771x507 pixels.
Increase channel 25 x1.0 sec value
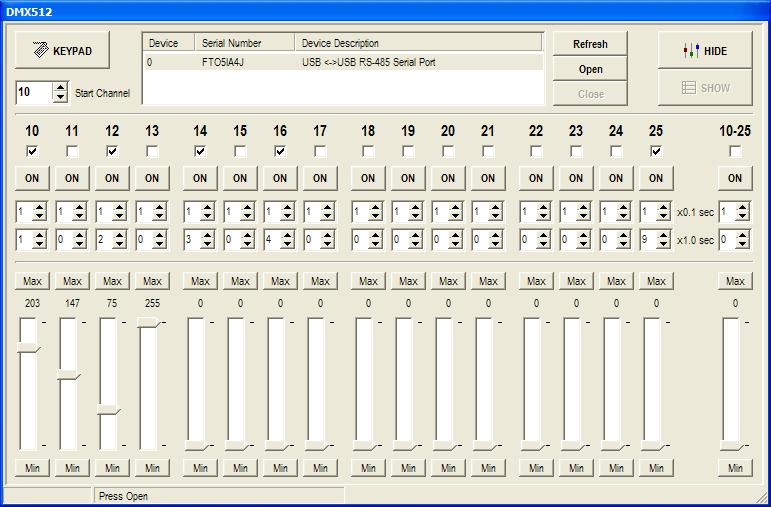tap(663, 236)
